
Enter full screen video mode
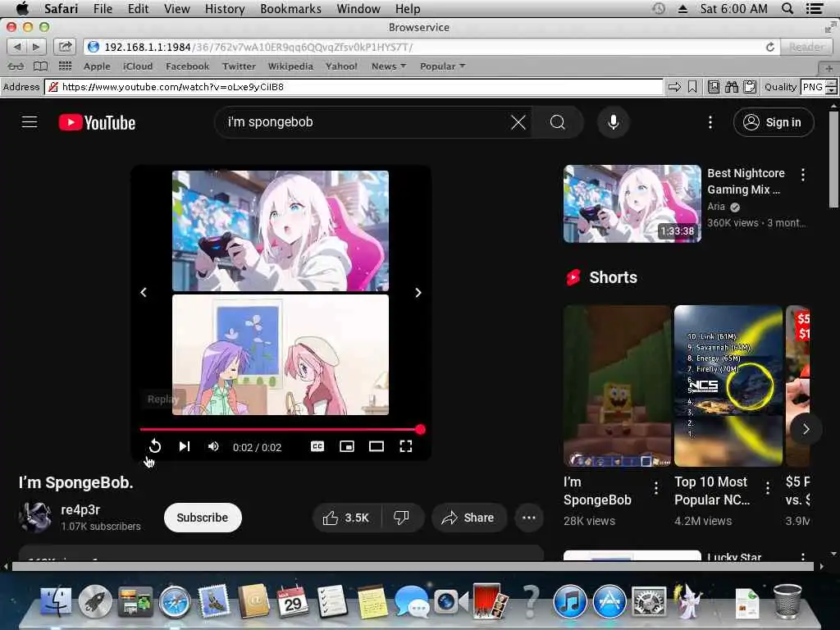coord(405,446)
